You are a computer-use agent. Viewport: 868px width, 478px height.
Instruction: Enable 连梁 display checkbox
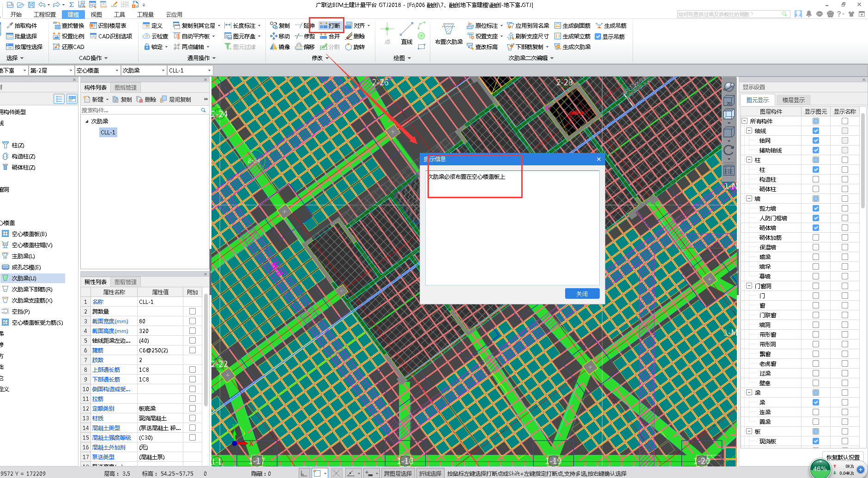pos(816,412)
